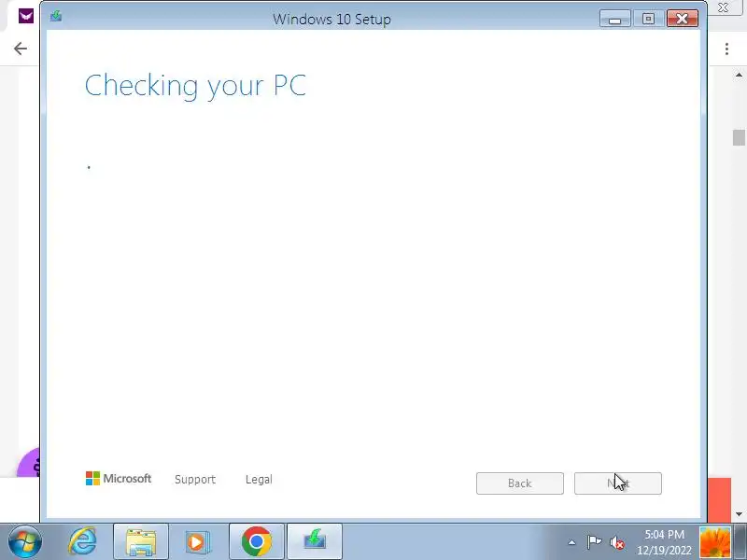Viewport: 747px width, 560px height.
Task: Click the Microsoft logo in setup footer
Action: (x=119, y=479)
